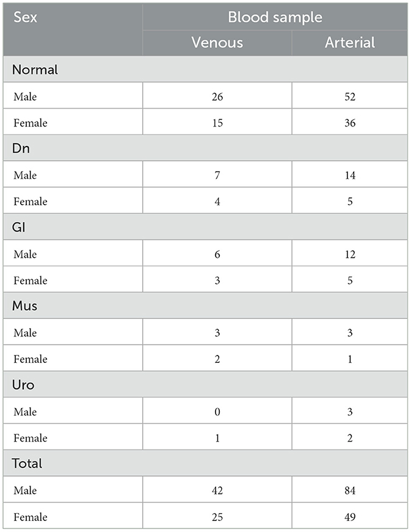Click the GI section row
The image size is (411, 532).
tap(21, 227)
